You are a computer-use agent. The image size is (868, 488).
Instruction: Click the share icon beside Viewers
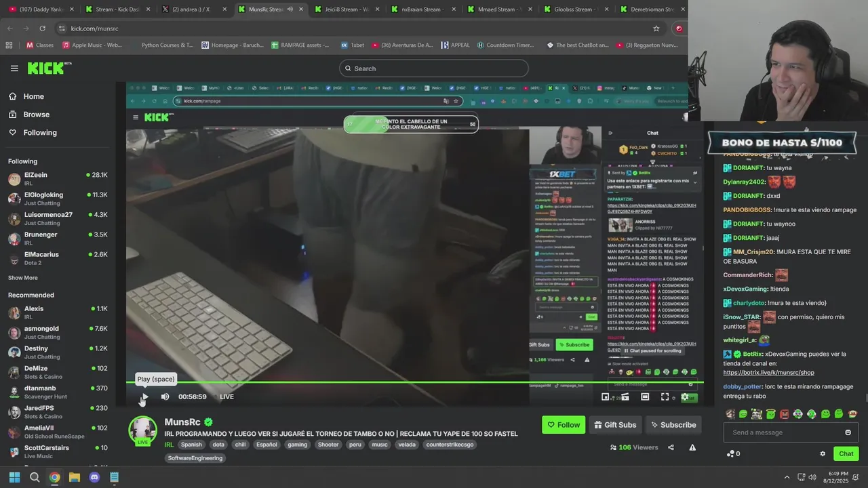[671, 447]
